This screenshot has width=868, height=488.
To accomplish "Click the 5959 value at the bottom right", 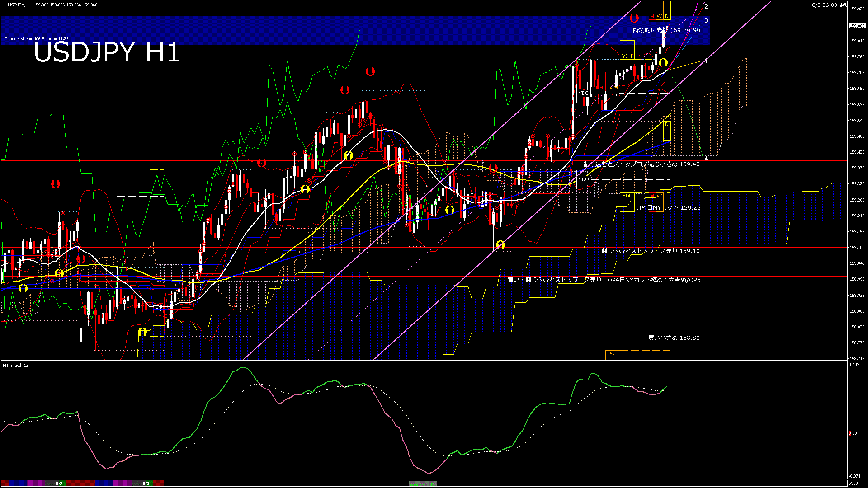I will tap(853, 483).
